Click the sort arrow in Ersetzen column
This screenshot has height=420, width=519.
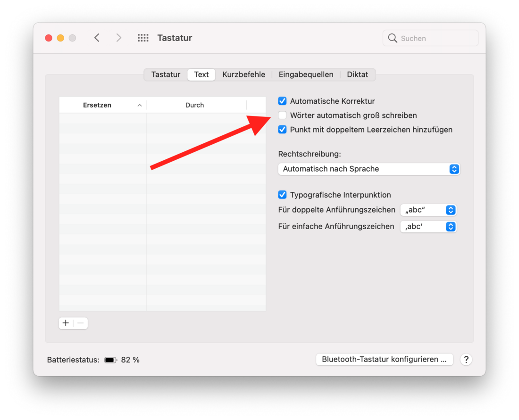tap(139, 106)
